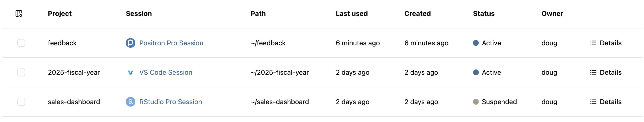Viewport: 644px width, 122px height.
Task: Open the Positron Pro Session link
Action: (171, 43)
